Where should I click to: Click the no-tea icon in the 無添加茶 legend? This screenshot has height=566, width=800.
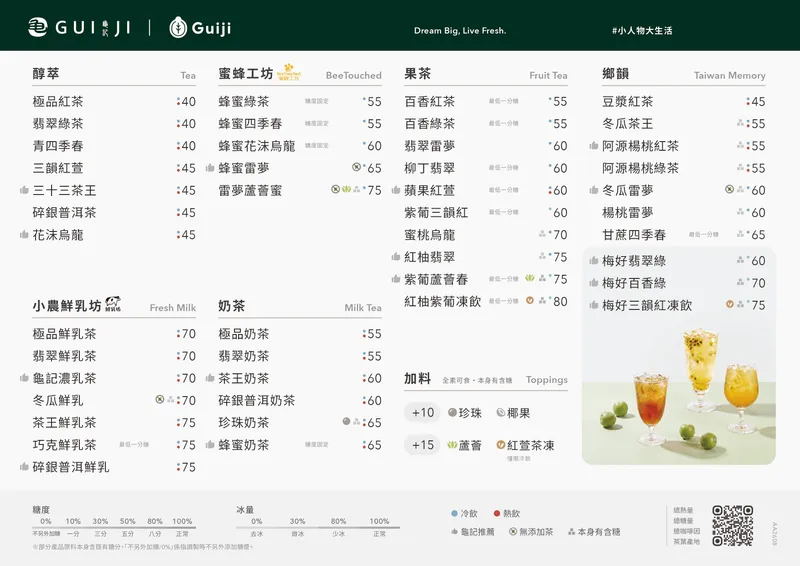pyautogui.click(x=513, y=532)
